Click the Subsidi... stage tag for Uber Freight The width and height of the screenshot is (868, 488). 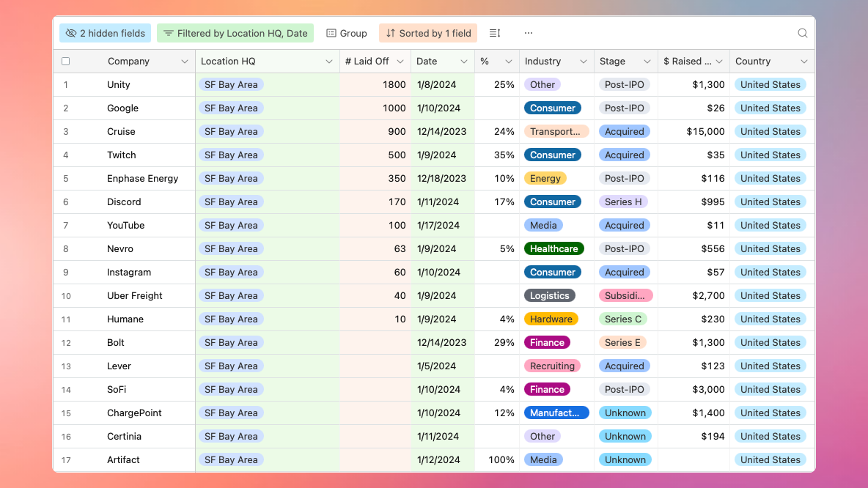(x=625, y=295)
